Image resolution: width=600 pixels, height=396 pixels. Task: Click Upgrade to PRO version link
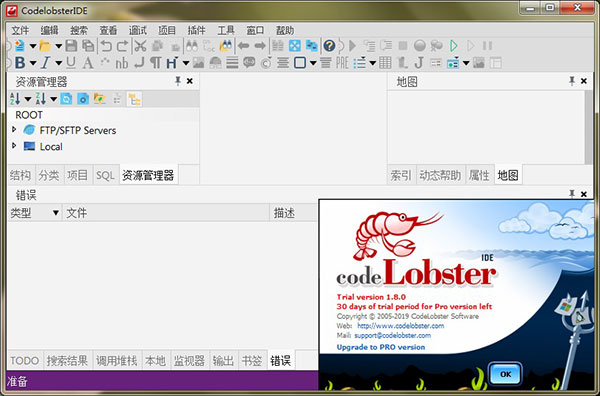pyautogui.click(x=381, y=347)
